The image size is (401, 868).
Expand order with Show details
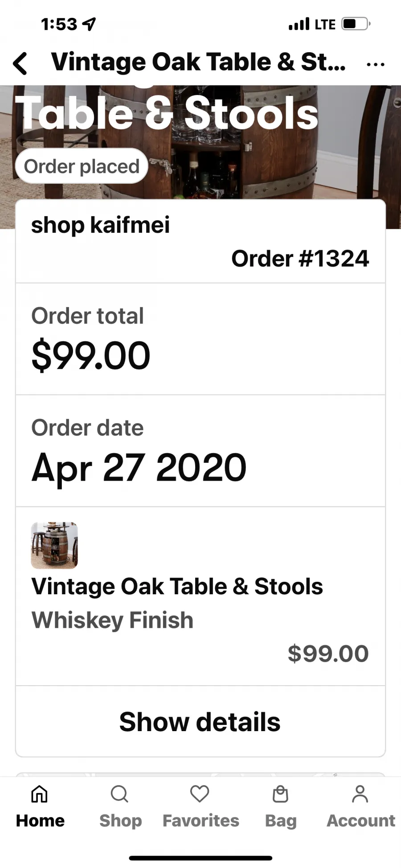point(200,722)
